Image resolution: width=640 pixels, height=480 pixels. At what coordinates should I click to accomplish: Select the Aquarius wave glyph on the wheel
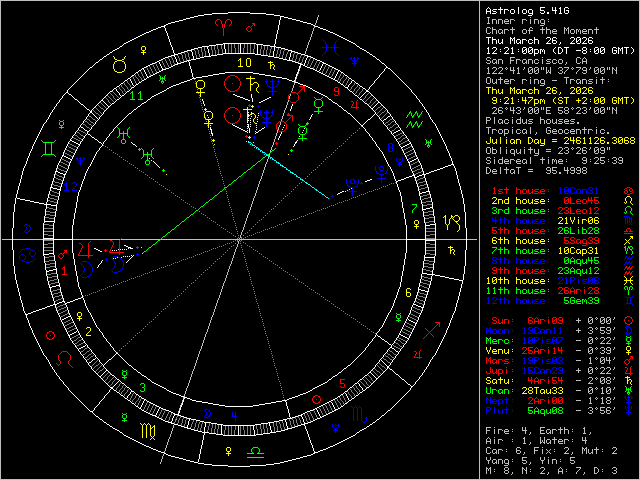point(417,121)
